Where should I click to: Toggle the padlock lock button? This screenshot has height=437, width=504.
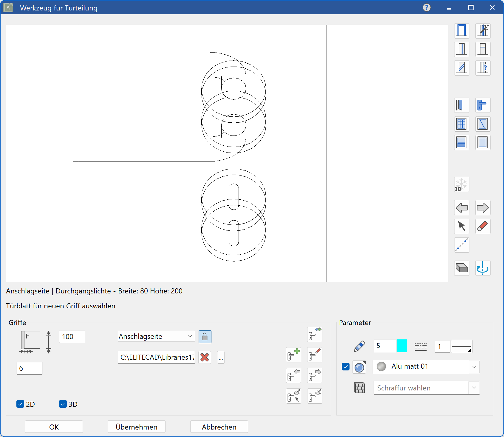(205, 337)
